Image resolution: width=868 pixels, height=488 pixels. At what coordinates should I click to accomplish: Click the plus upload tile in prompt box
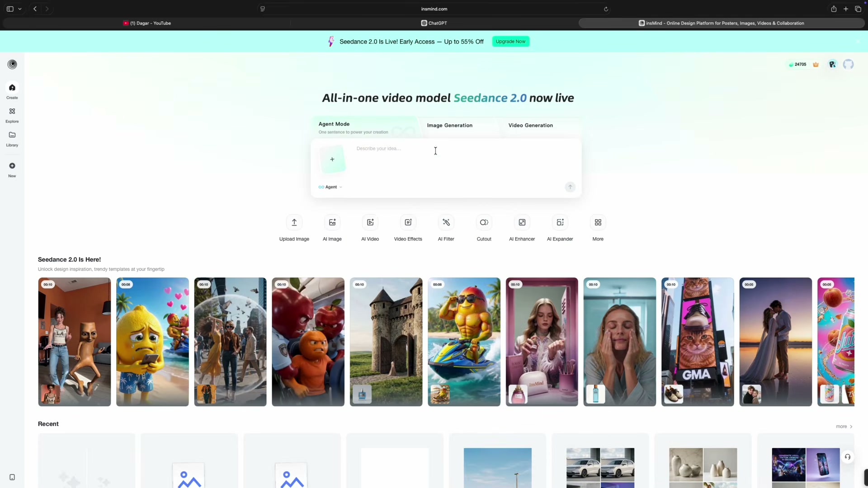coord(332,160)
